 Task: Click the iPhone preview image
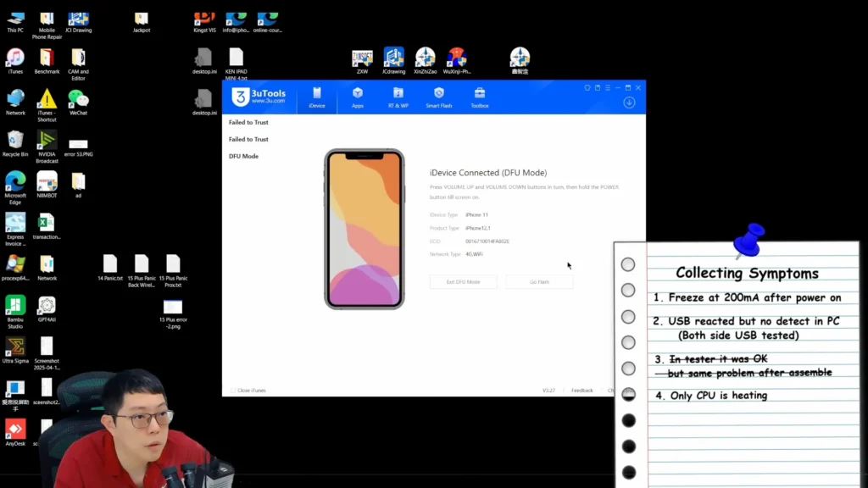pos(364,229)
